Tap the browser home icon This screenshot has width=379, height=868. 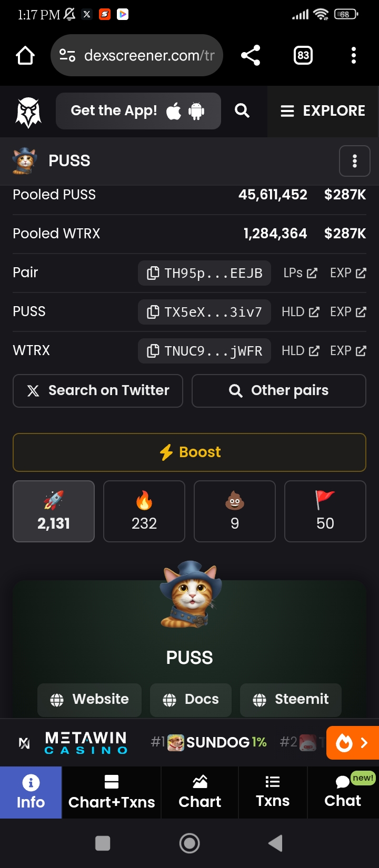pyautogui.click(x=25, y=55)
